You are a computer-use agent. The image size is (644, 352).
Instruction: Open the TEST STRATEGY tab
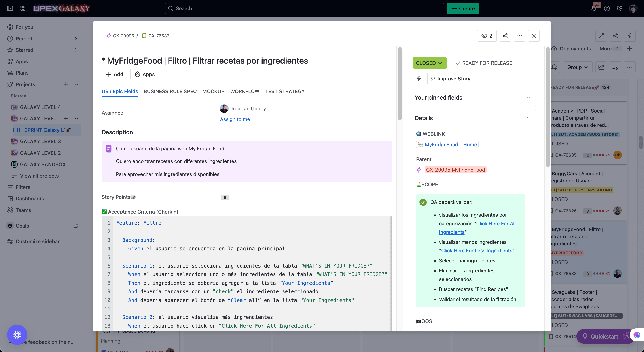(285, 91)
